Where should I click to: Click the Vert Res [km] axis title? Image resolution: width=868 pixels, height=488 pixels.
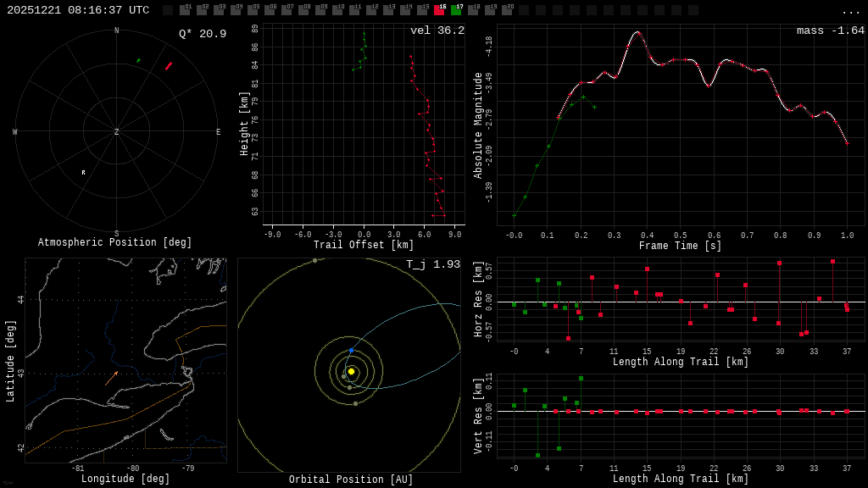click(478, 416)
